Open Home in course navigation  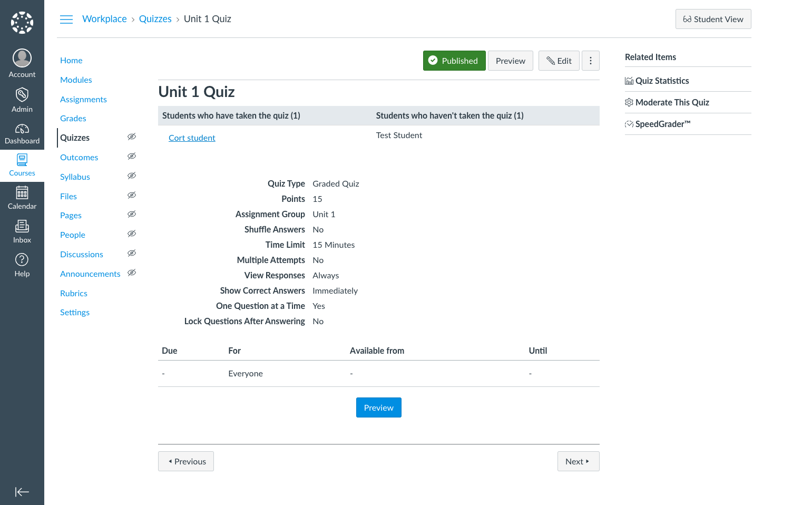click(x=71, y=61)
